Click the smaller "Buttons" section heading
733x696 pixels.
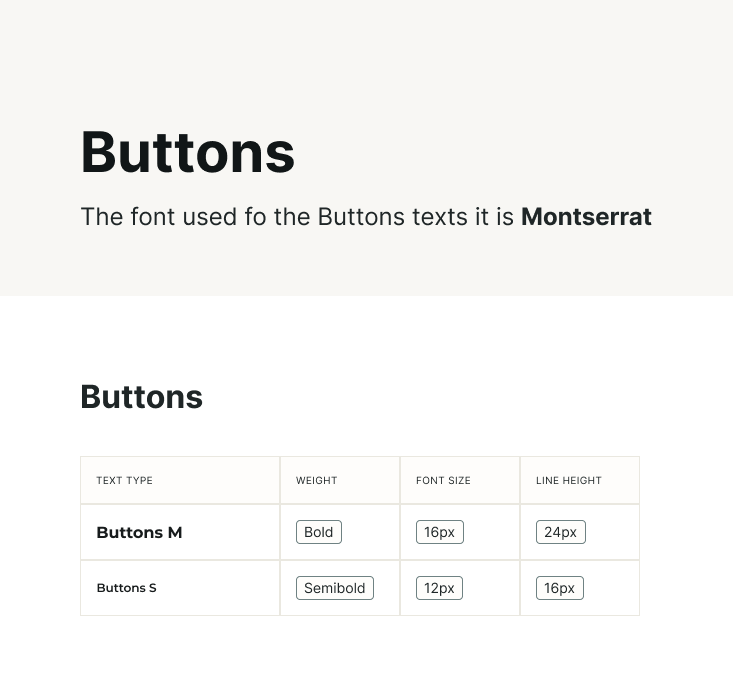(x=141, y=397)
